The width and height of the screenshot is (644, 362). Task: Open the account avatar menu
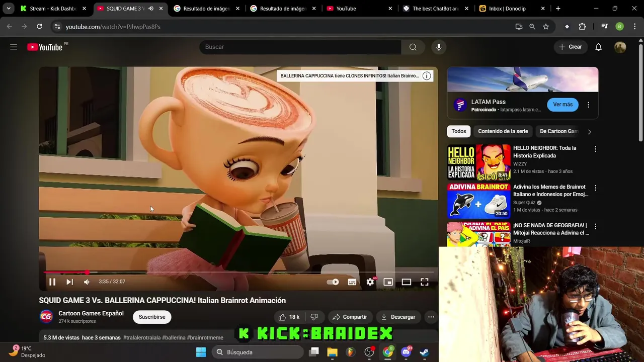pos(620,47)
